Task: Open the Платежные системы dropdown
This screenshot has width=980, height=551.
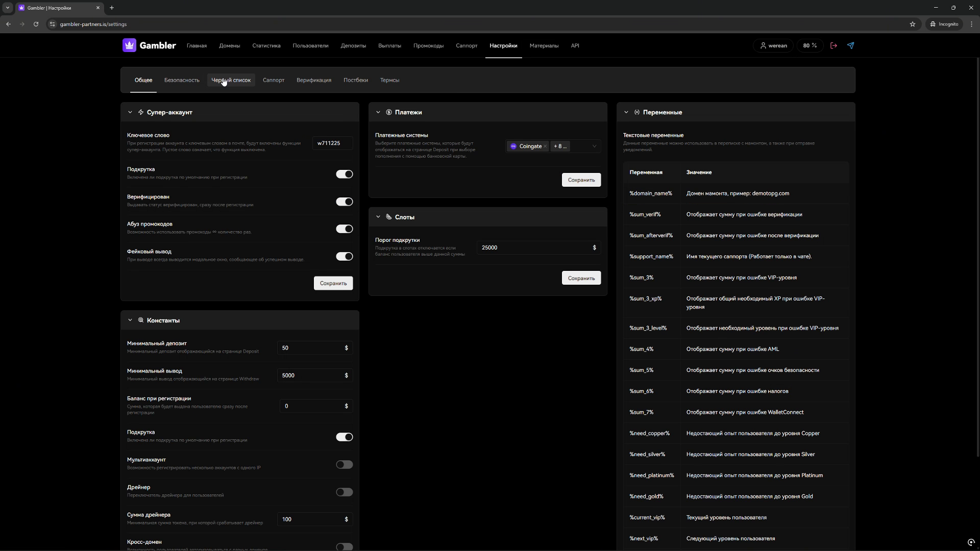Action: tap(594, 146)
